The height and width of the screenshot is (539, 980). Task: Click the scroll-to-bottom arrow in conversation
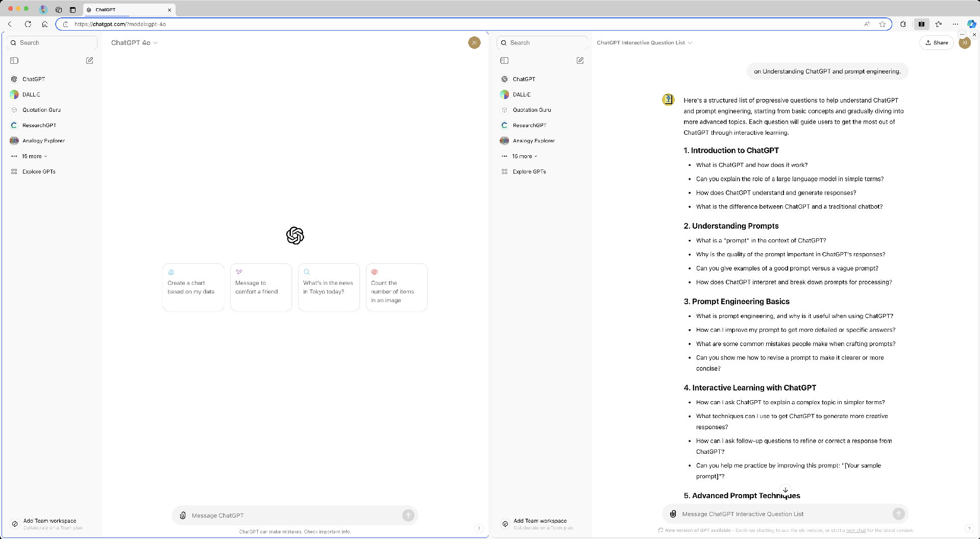(x=786, y=490)
